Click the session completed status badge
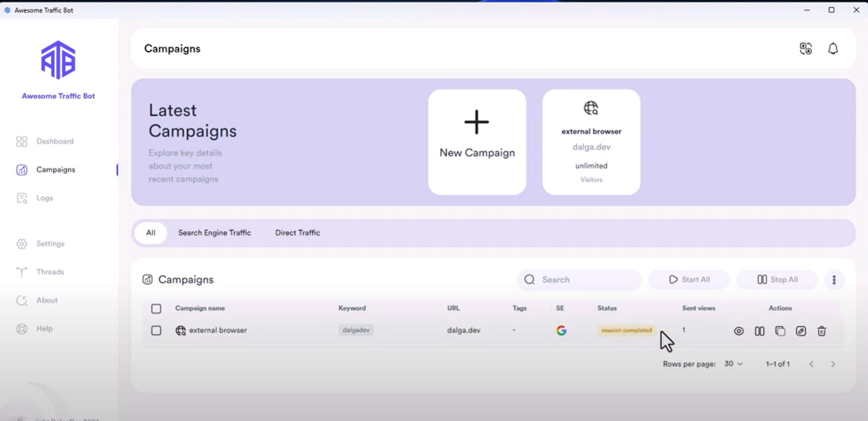 coord(627,330)
